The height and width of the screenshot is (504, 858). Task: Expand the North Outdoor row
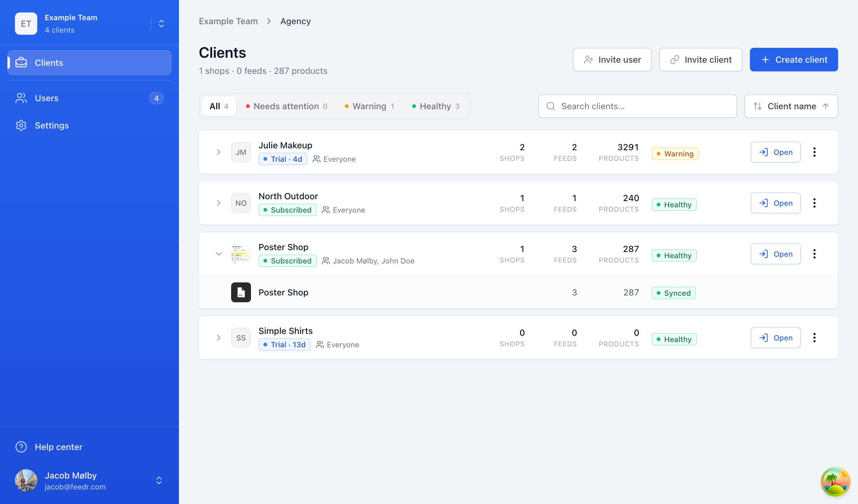[219, 203]
